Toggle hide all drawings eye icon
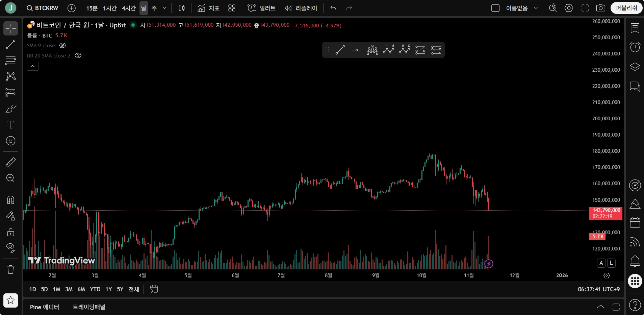The image size is (644, 315). tap(11, 248)
